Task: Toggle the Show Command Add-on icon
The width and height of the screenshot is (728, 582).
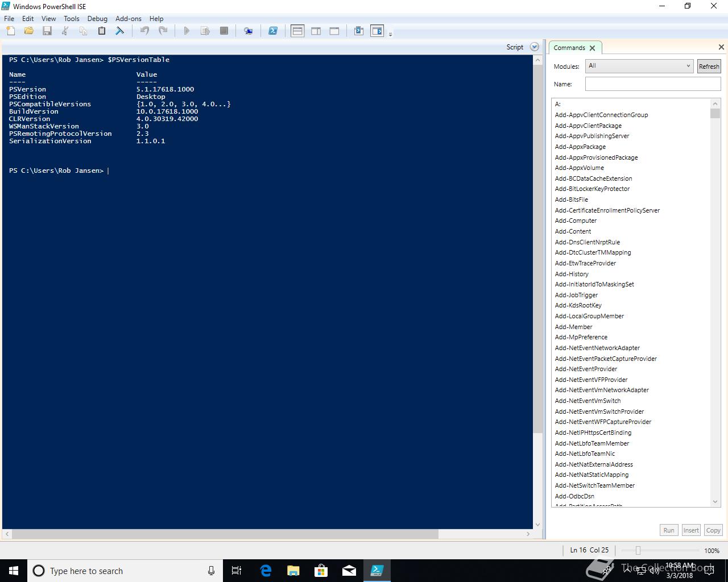Action: pyautogui.click(x=377, y=31)
